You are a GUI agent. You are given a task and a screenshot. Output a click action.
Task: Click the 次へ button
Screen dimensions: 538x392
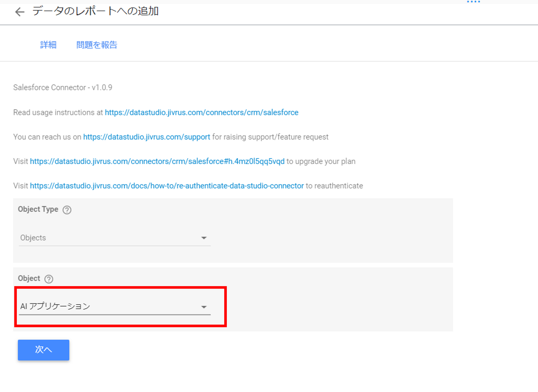(44, 350)
